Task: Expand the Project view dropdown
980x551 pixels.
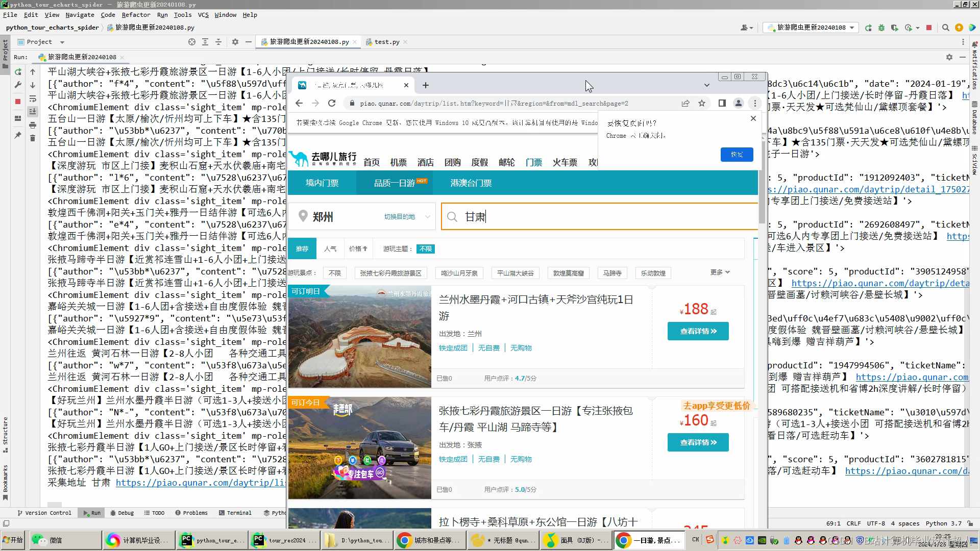Action: coord(62,42)
